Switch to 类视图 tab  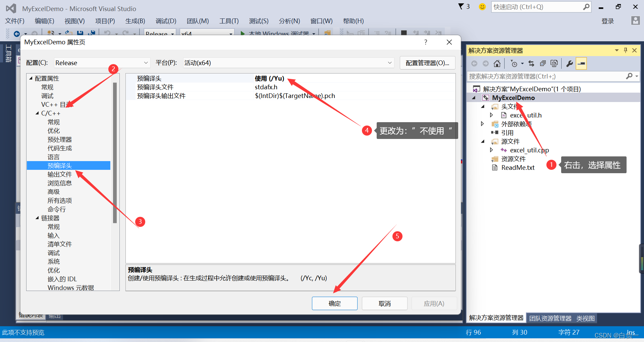(x=585, y=318)
